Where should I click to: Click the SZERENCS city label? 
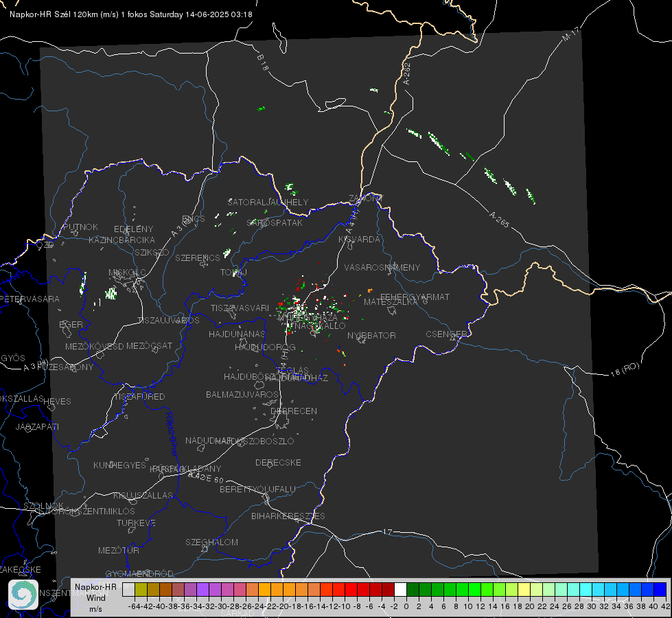[x=198, y=257]
